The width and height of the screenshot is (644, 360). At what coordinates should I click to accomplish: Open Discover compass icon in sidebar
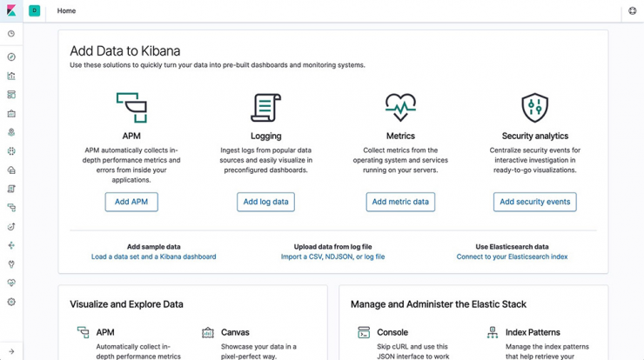11,57
